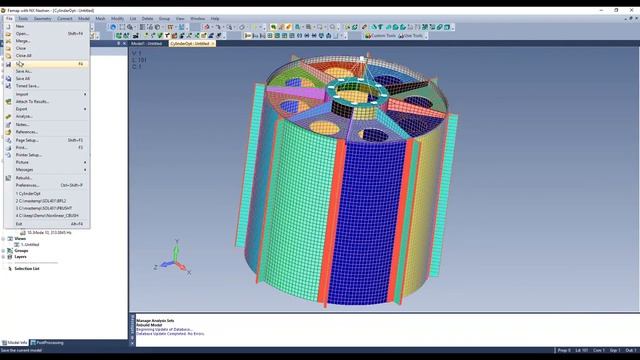The width and height of the screenshot is (640, 360).
Task: Open the Delete menu
Action: point(147,18)
